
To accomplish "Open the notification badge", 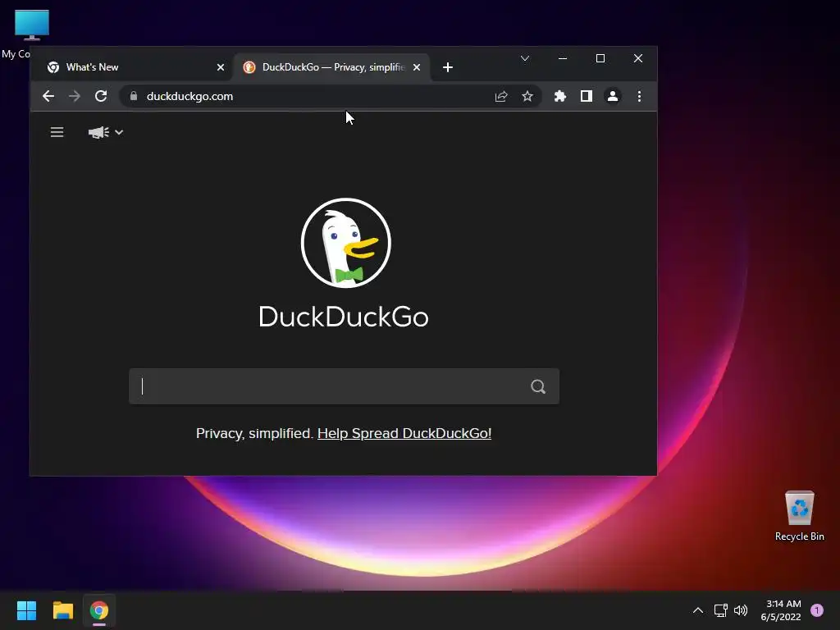I will [816, 610].
